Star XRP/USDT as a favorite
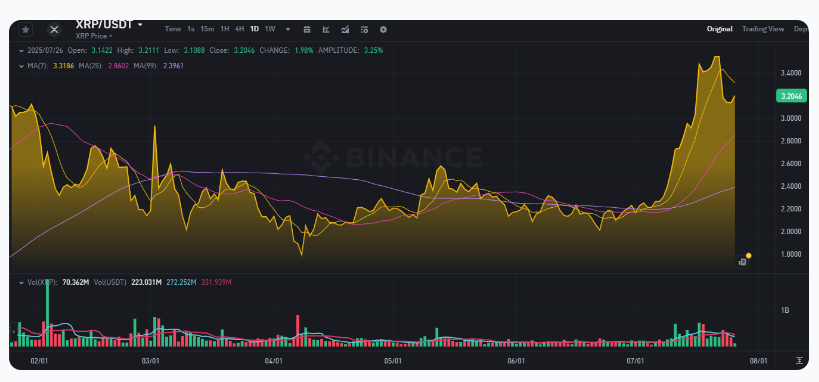 click(x=26, y=30)
